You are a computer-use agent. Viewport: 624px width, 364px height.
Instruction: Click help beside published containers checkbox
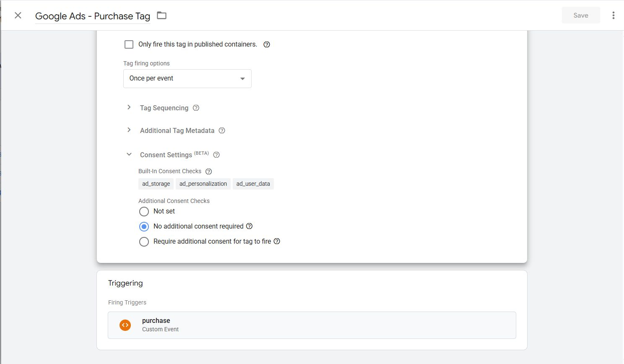[266, 44]
